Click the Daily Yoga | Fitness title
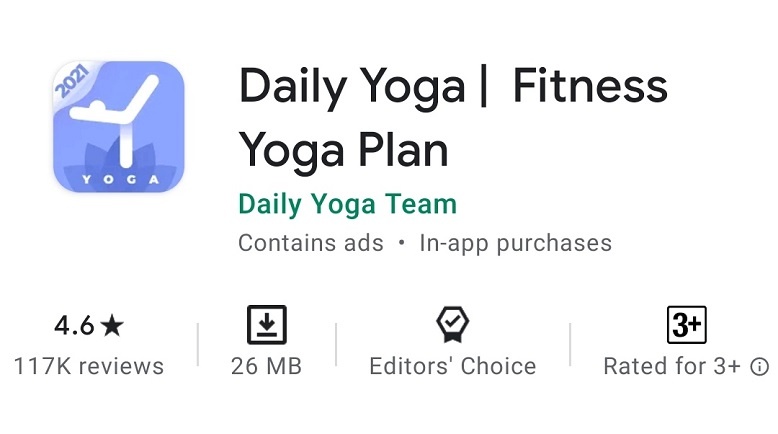 (x=453, y=87)
